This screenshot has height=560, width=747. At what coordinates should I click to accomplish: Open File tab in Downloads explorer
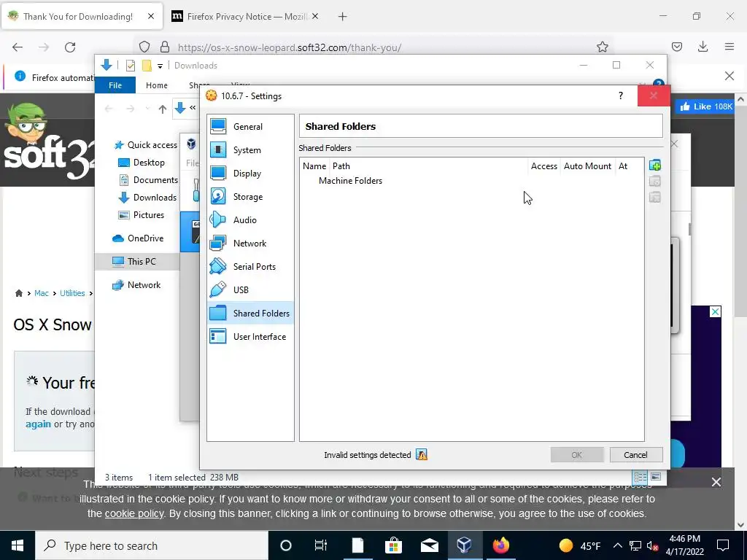click(x=115, y=85)
